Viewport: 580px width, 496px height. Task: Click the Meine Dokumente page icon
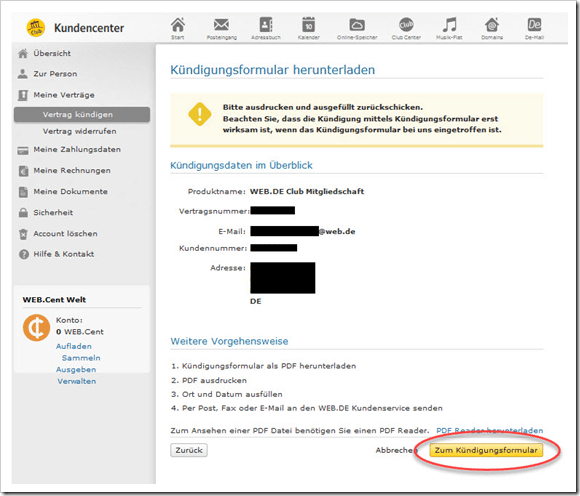point(23,192)
